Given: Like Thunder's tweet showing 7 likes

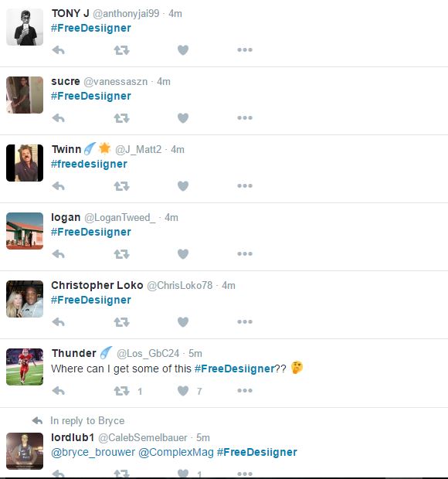Looking at the screenshot, I should 183,390.
